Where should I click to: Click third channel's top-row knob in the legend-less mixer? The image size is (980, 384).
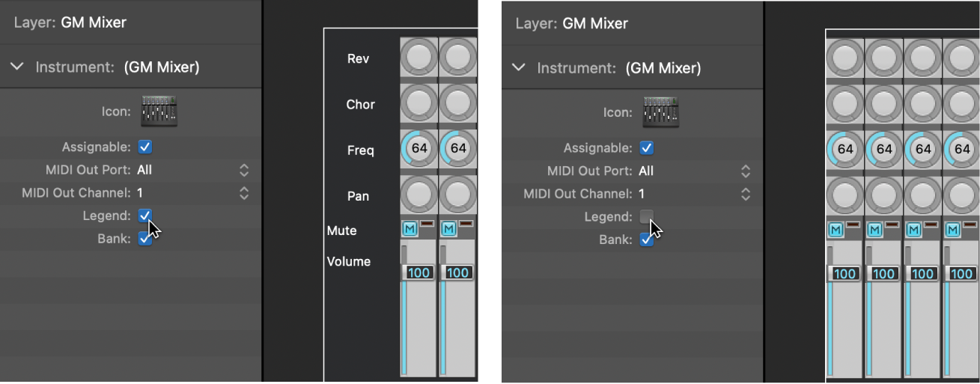(x=923, y=58)
